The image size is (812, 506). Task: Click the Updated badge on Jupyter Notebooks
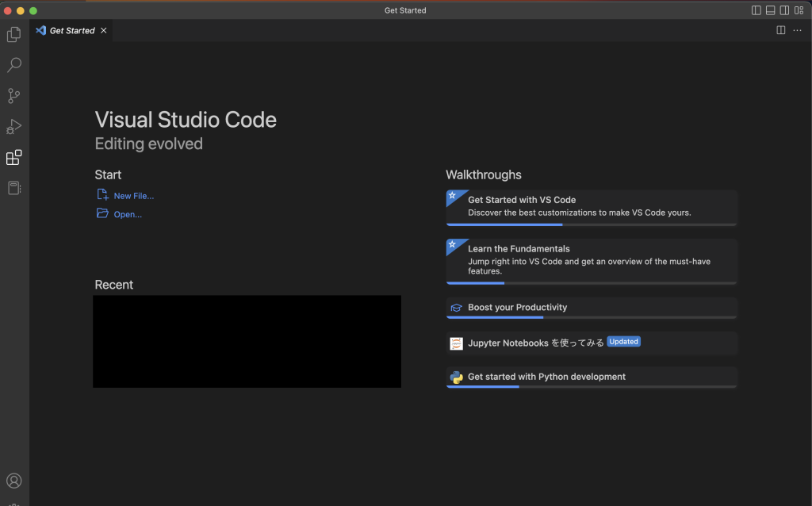point(623,342)
